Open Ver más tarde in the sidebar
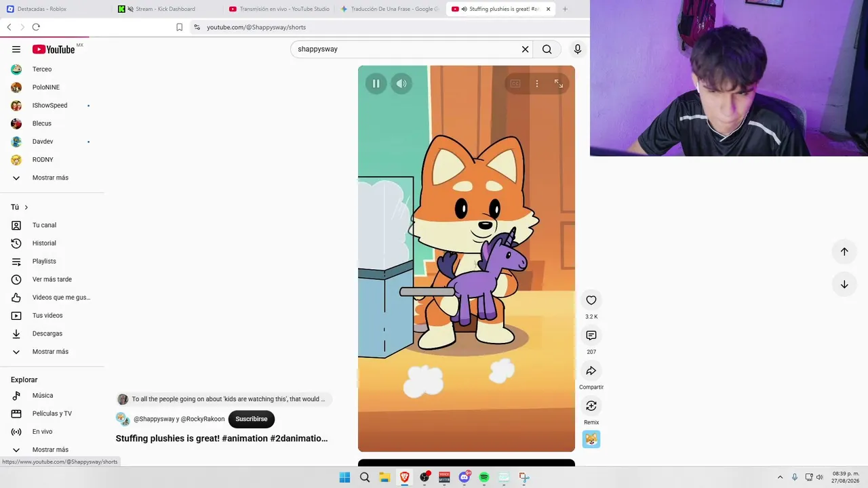868x488 pixels. [52, 279]
